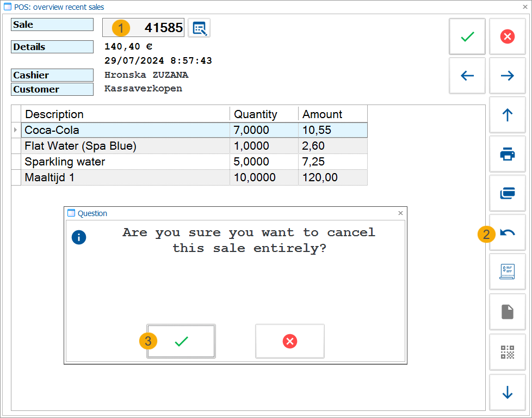This screenshot has height=418, width=532.
Task: Go to next sale with right arrow
Action: (x=507, y=76)
